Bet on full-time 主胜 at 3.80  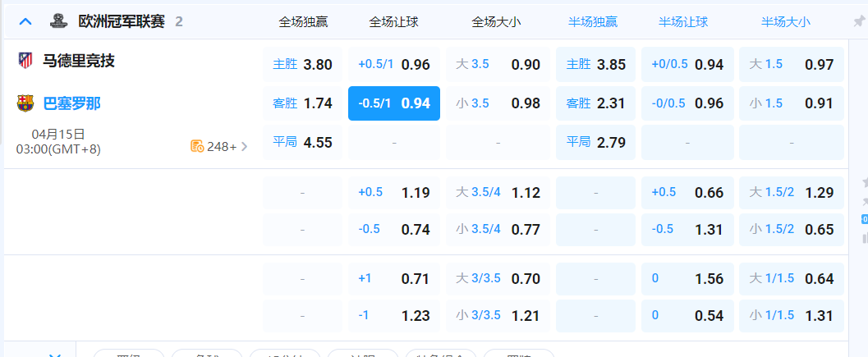tap(303, 64)
